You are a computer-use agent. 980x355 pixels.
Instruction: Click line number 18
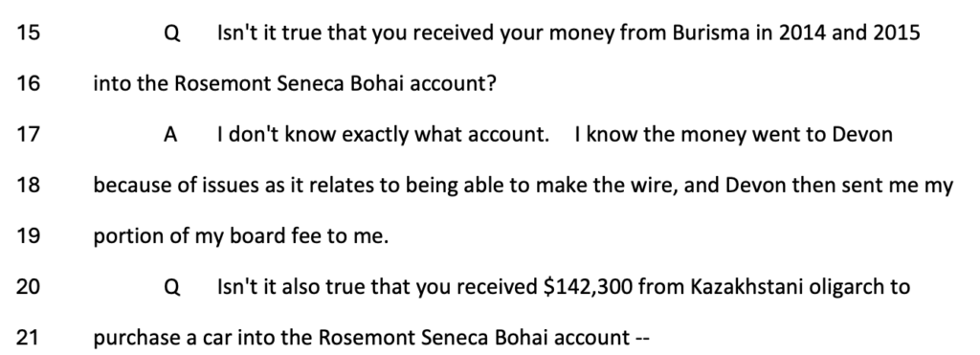(x=28, y=185)
